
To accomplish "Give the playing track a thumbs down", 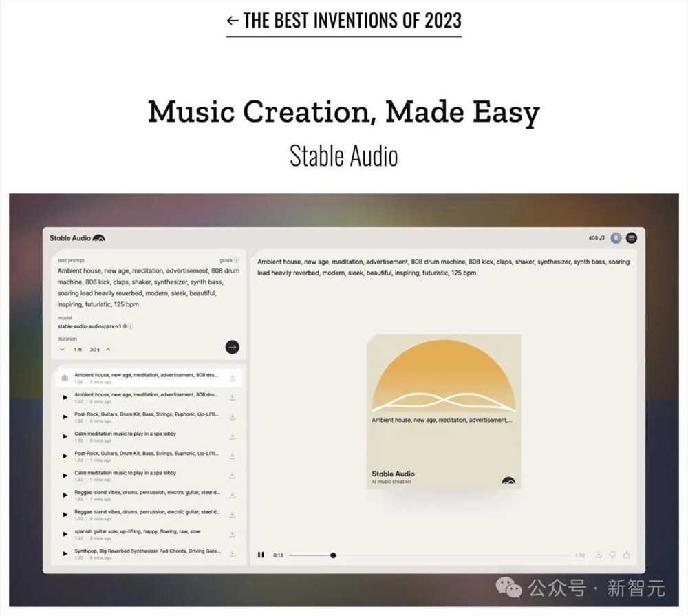I will click(612, 555).
